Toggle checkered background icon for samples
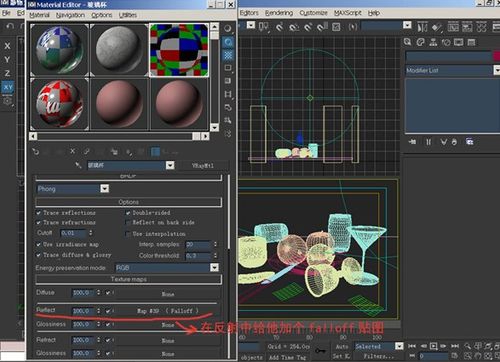This screenshot has width=500, height=362. coord(228,55)
